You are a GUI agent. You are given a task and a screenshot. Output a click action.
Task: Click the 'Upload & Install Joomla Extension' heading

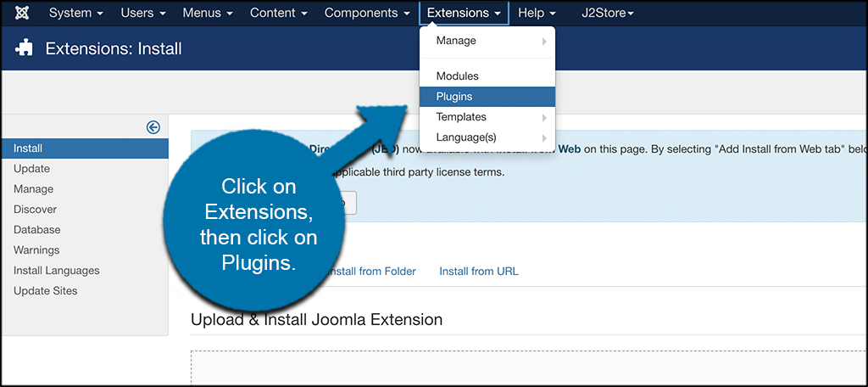click(x=317, y=320)
